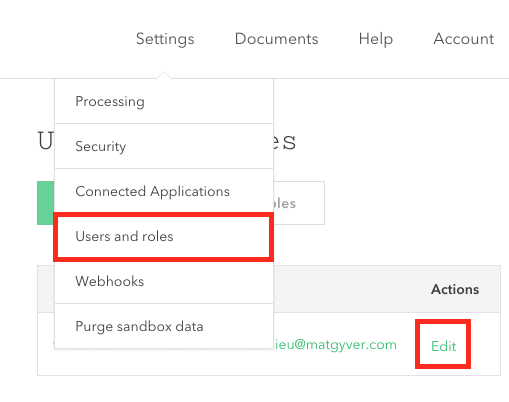The image size is (509, 402).
Task: Open the matgyver.com email address link
Action: coord(335,345)
